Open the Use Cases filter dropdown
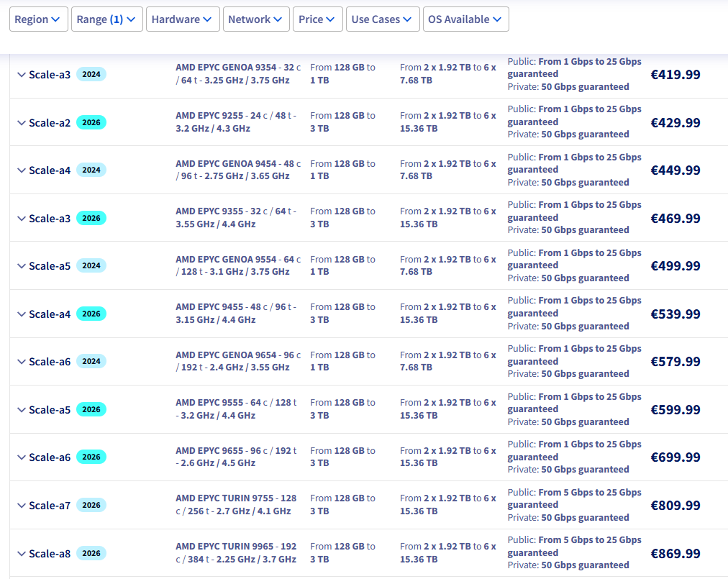Viewport: 728px width, 579px height. click(x=383, y=19)
